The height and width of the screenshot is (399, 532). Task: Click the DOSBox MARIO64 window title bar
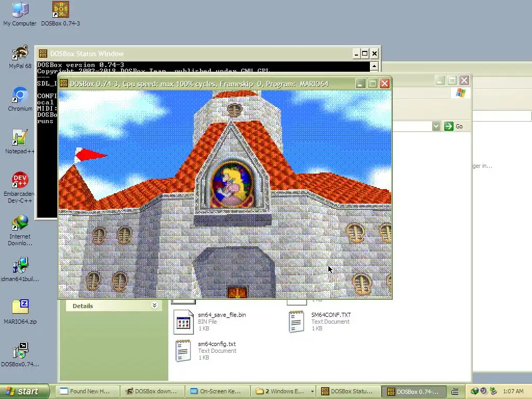click(224, 84)
